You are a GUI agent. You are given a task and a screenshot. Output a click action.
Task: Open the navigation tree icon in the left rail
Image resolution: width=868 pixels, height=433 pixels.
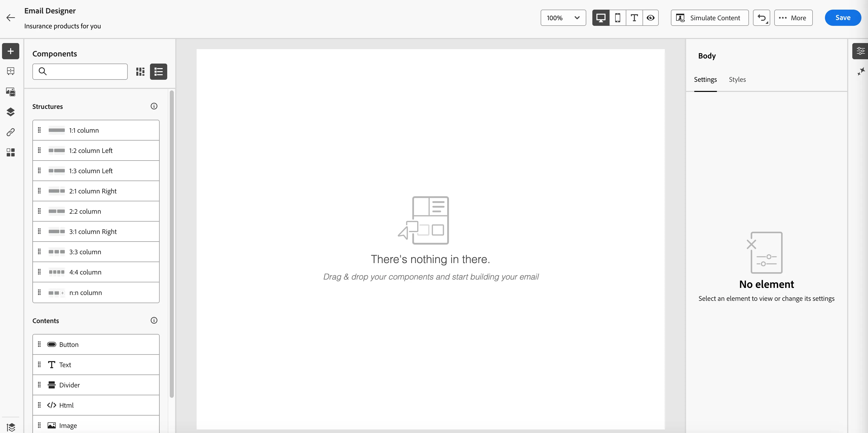[x=10, y=71]
